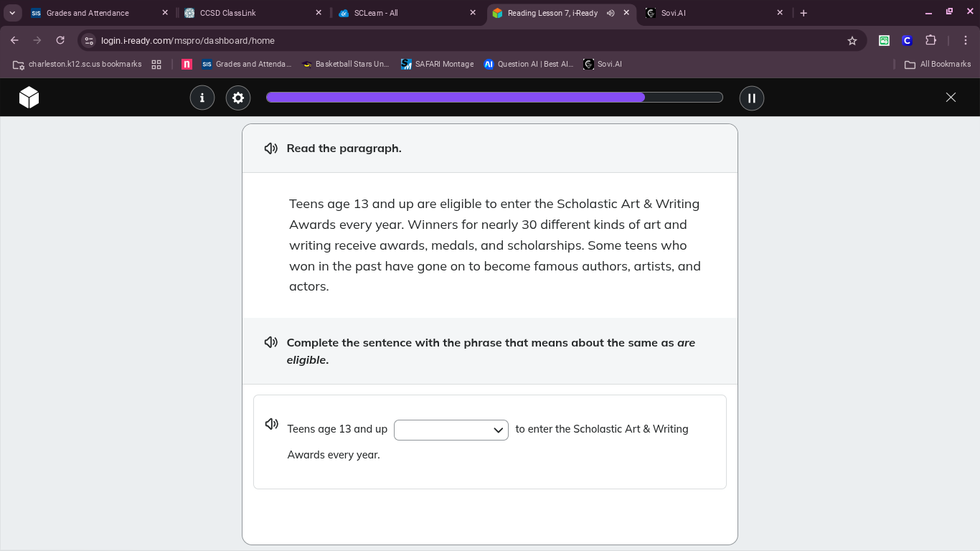Open the lesson information panel
The width and height of the screenshot is (980, 551).
[x=202, y=98]
